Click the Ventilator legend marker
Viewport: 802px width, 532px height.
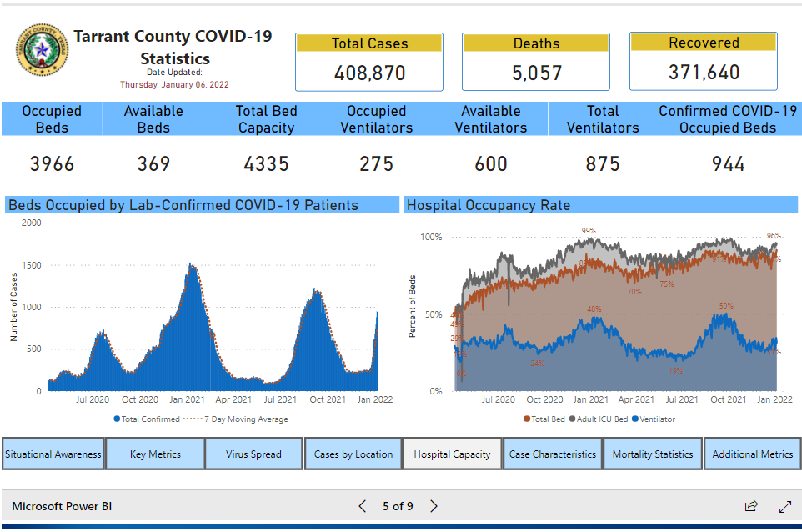pyautogui.click(x=635, y=419)
